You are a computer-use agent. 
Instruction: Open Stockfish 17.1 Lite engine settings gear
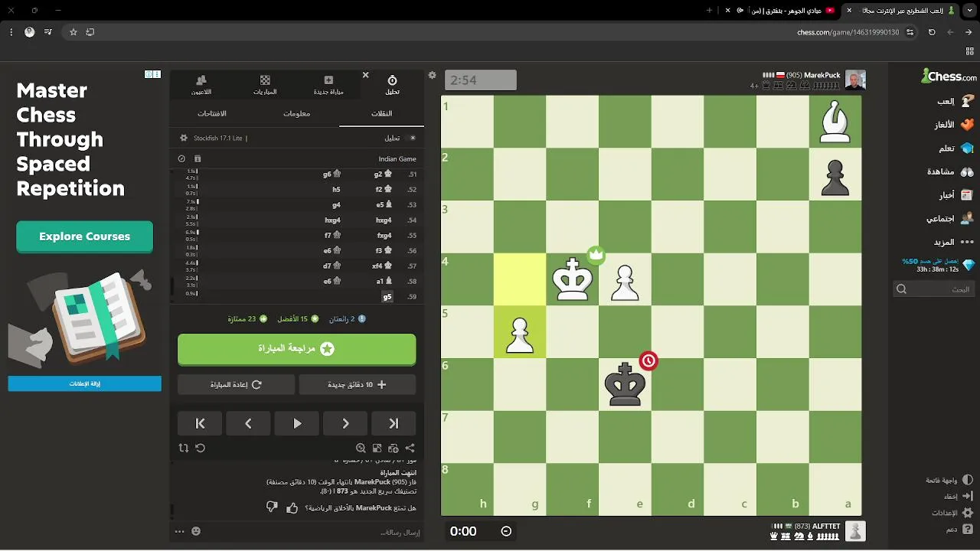click(183, 139)
